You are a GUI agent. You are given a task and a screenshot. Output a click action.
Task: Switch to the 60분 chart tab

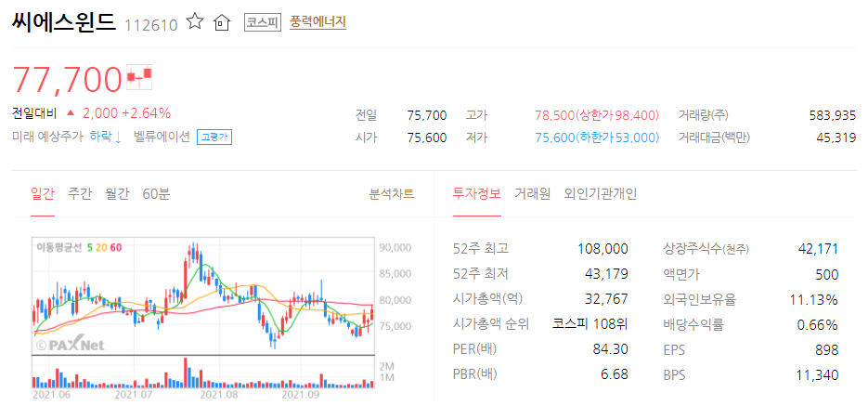[156, 194]
